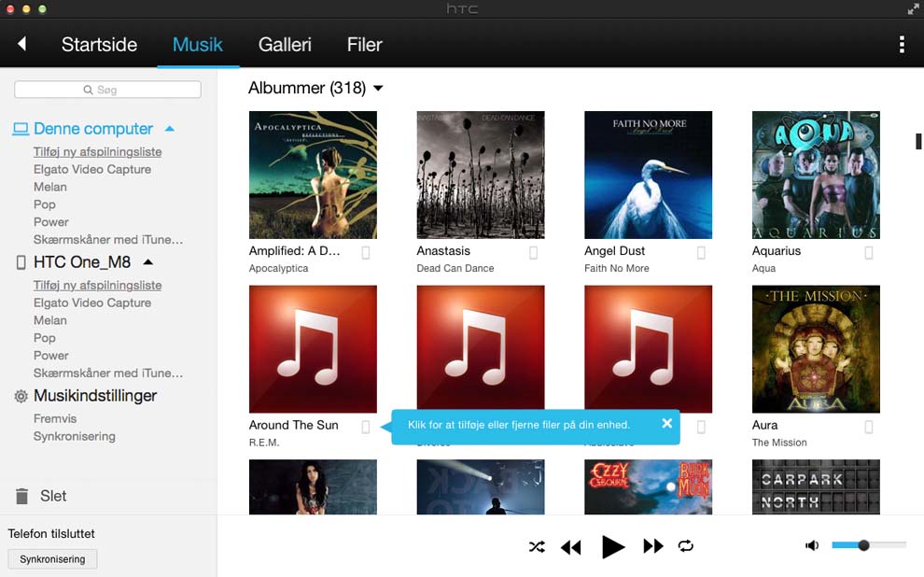Image resolution: width=924 pixels, height=577 pixels.
Task: Switch to the Startside tab
Action: pyautogui.click(x=99, y=44)
